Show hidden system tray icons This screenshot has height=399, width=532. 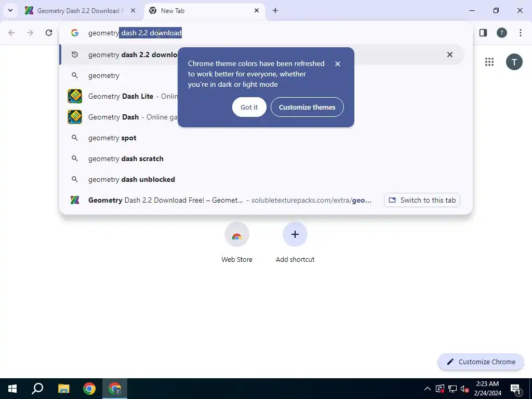(x=428, y=389)
